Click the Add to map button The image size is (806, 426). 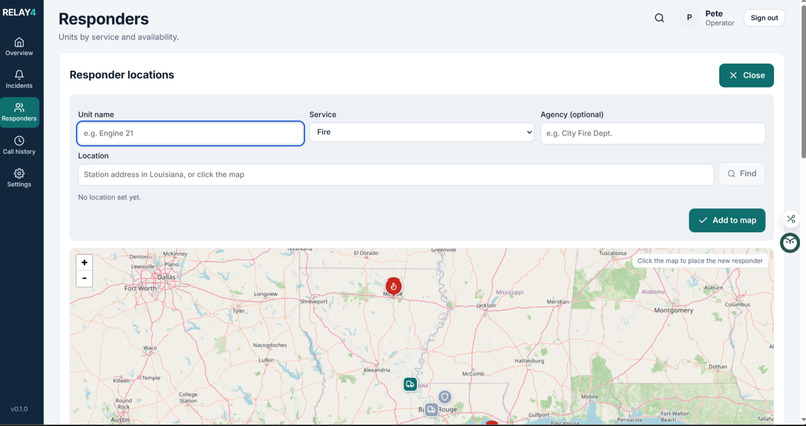click(x=727, y=220)
